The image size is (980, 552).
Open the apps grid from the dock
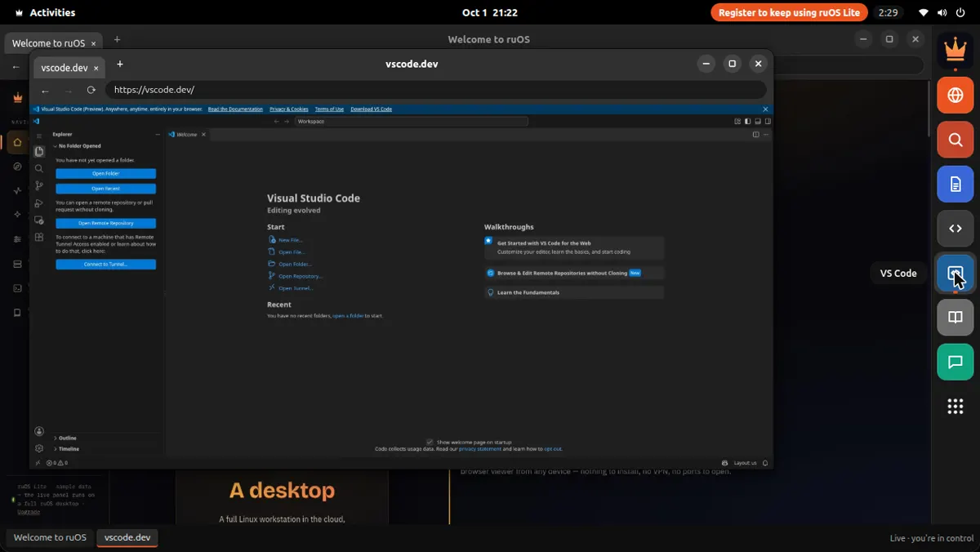click(x=955, y=407)
